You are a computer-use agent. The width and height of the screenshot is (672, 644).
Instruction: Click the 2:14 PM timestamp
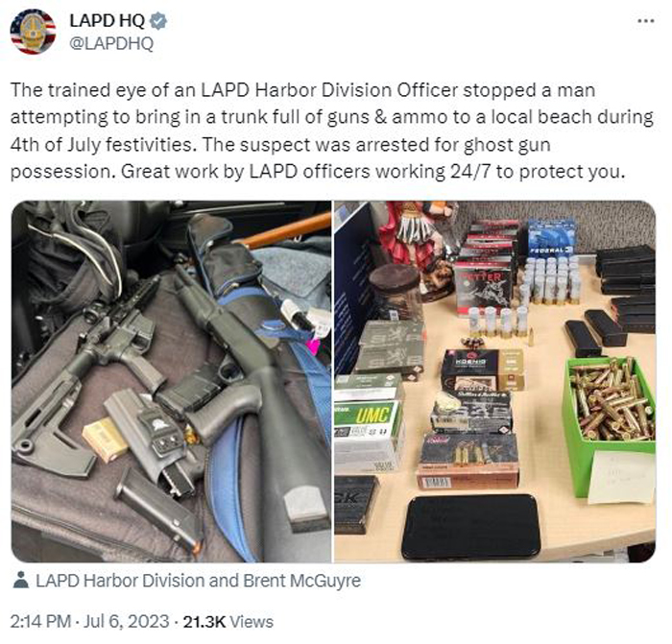pos(40,622)
